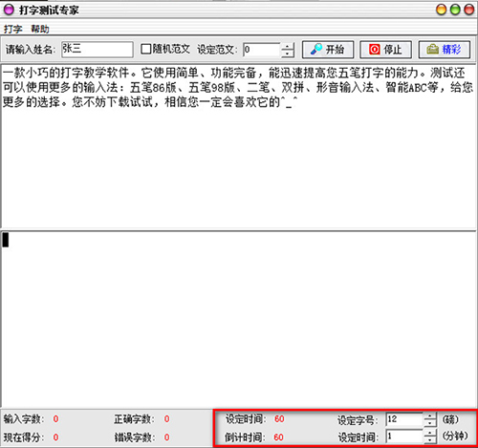This screenshot has width=478, height=448.
Task: Click the (磅) unit label
Action: [450, 419]
